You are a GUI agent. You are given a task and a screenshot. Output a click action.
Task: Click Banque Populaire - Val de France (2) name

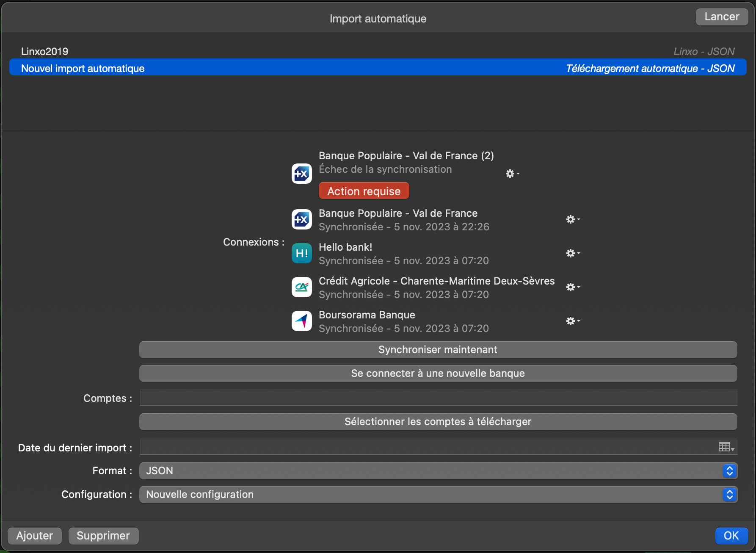[x=406, y=156]
